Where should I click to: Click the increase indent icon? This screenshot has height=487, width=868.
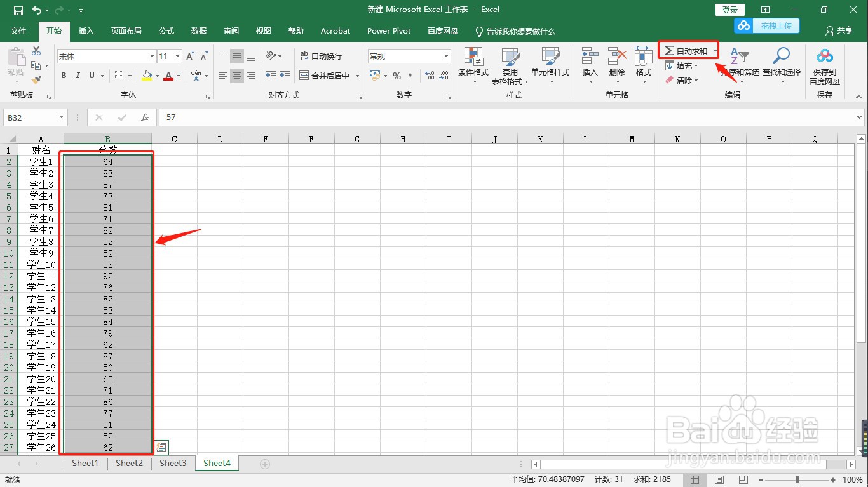pos(285,76)
